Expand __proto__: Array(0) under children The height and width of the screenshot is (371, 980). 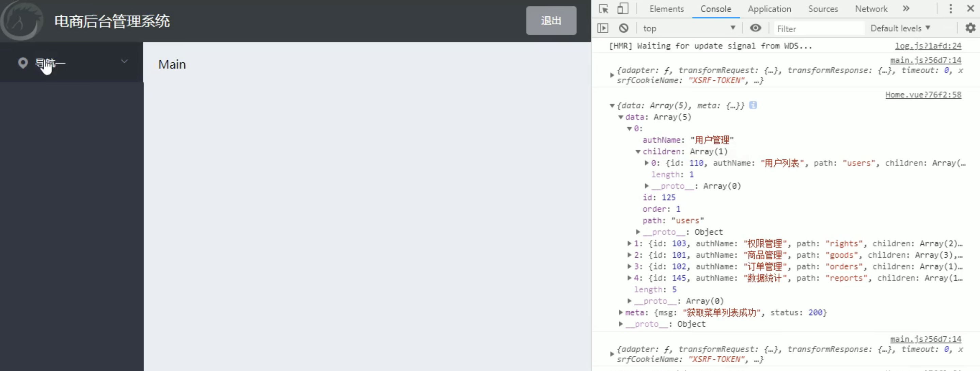coord(646,185)
